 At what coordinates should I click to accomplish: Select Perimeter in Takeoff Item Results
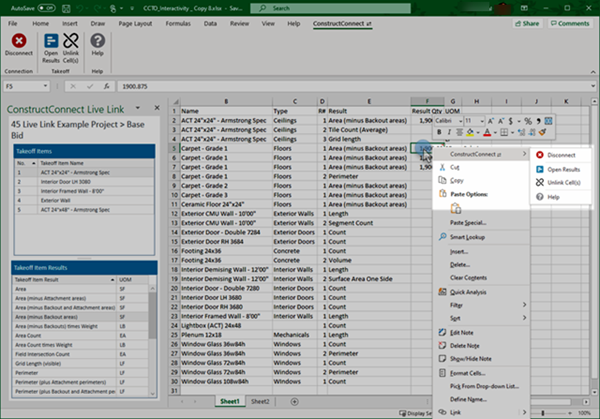coord(80,373)
